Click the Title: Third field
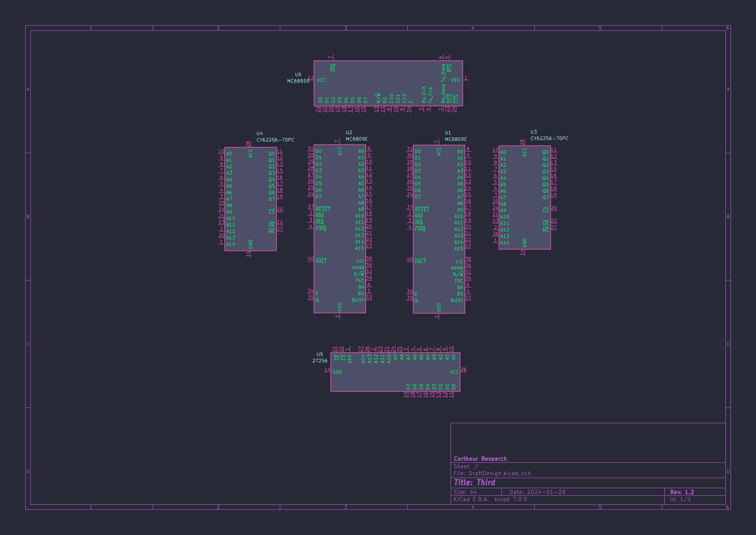 tap(474, 483)
